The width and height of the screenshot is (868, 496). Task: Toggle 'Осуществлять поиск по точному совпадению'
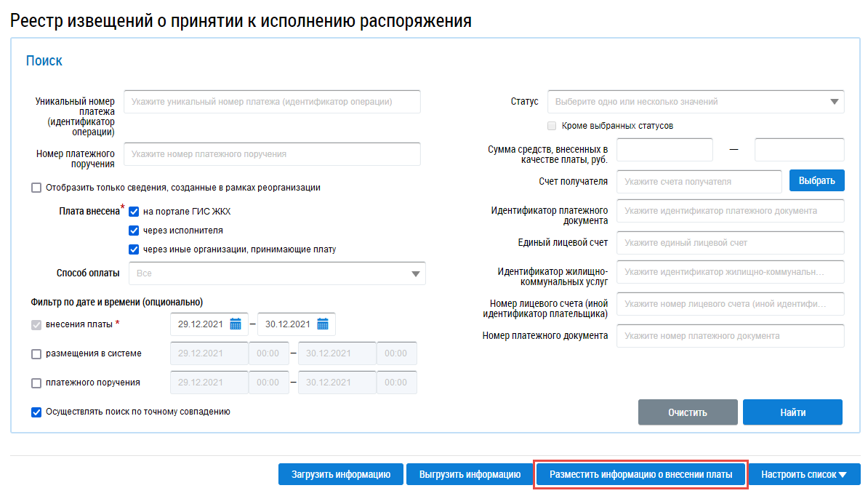[x=36, y=412]
